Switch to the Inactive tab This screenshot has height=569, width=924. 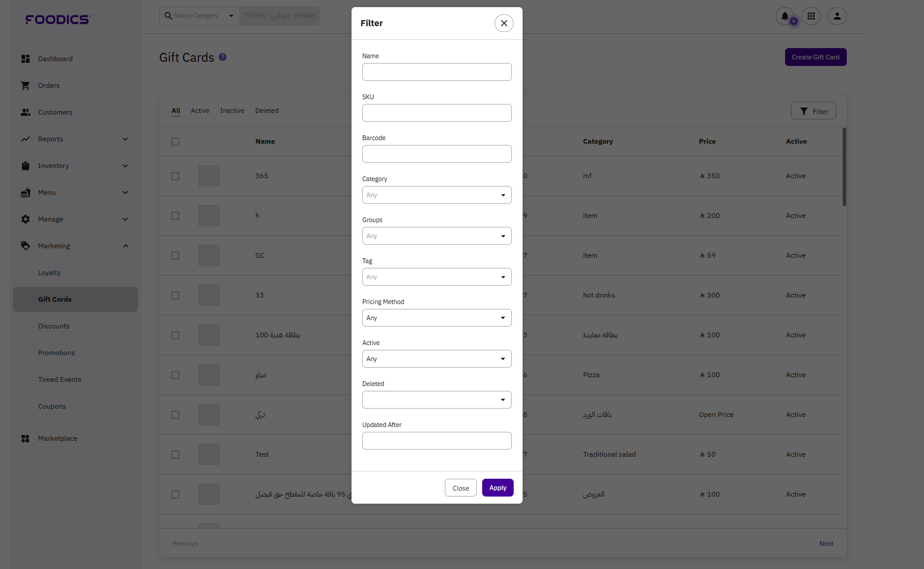[232, 111]
